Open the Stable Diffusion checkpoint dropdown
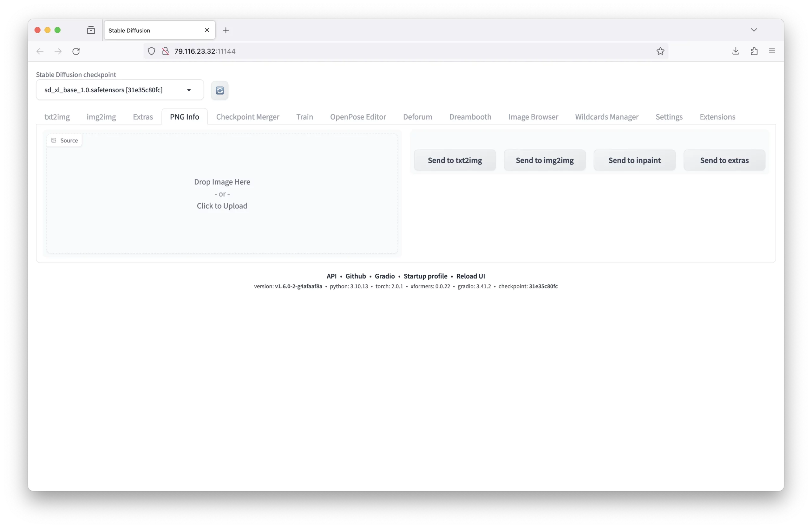Image resolution: width=812 pixels, height=528 pixels. coord(120,90)
